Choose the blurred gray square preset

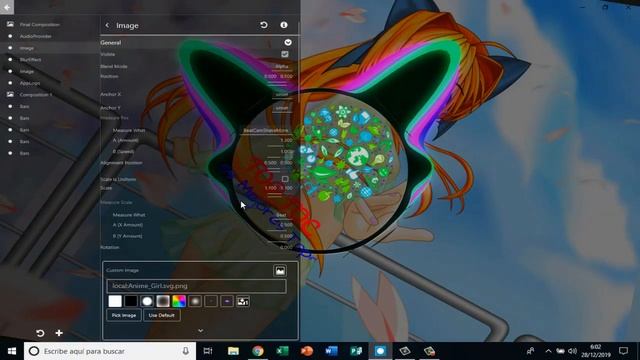[x=163, y=301]
